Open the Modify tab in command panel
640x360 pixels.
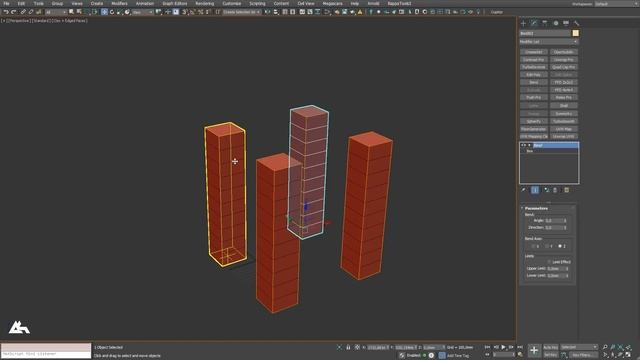click(x=534, y=23)
